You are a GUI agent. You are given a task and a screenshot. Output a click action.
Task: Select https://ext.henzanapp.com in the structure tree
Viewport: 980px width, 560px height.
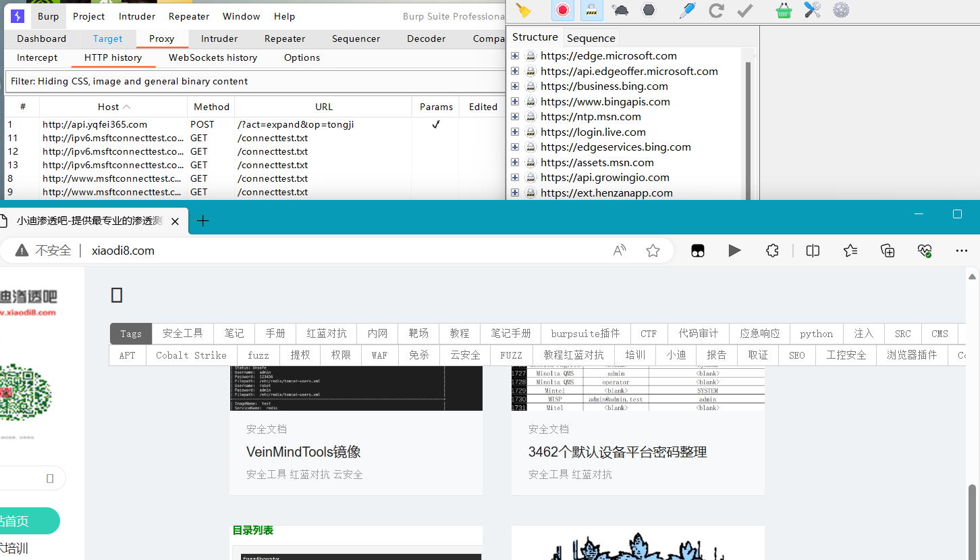pyautogui.click(x=606, y=193)
